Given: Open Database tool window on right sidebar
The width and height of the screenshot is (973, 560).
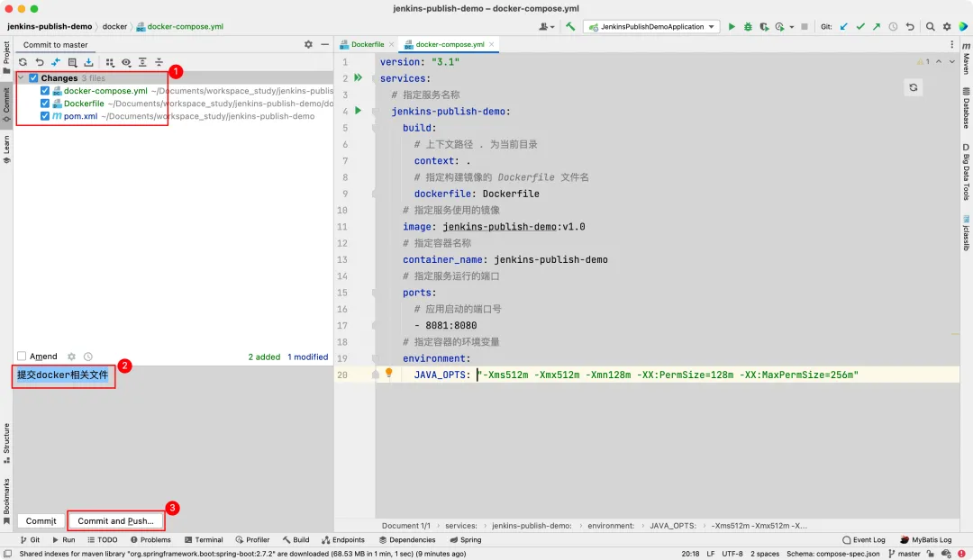Looking at the screenshot, I should (x=966, y=107).
